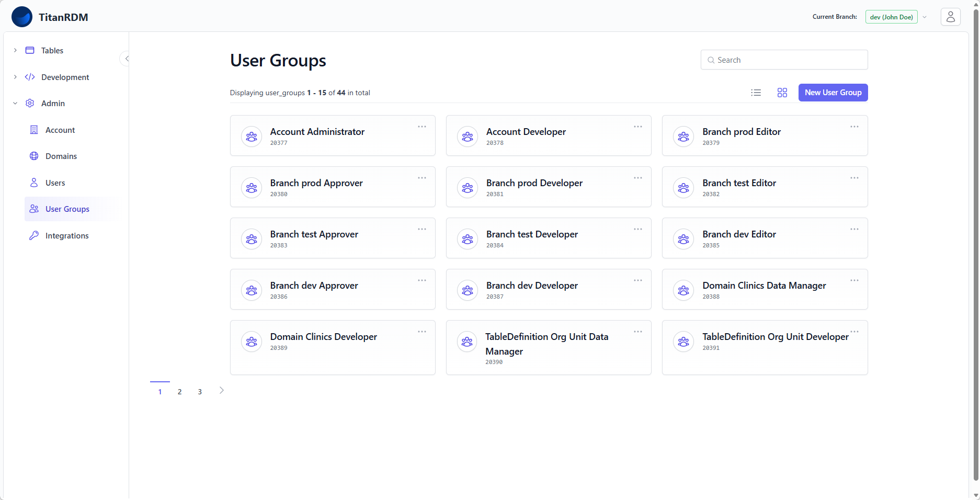Open options menu for Account Administrator
This screenshot has height=500, width=980.
point(422,127)
